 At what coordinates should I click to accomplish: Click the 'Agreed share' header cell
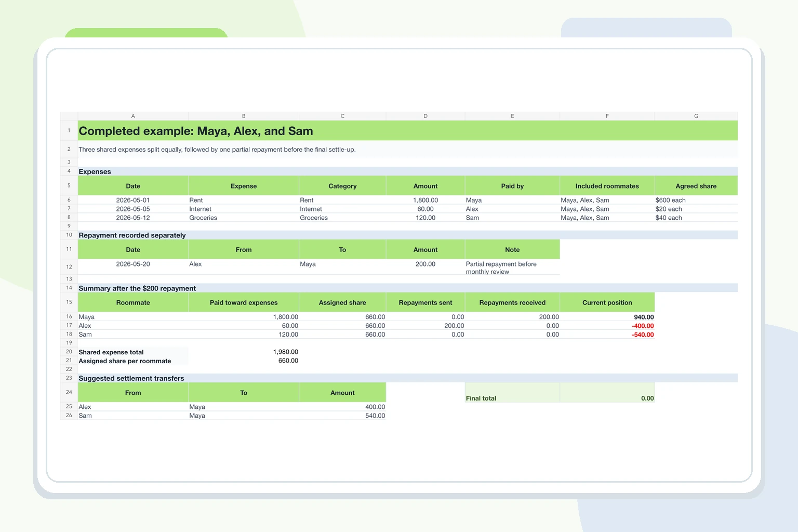pyautogui.click(x=696, y=186)
